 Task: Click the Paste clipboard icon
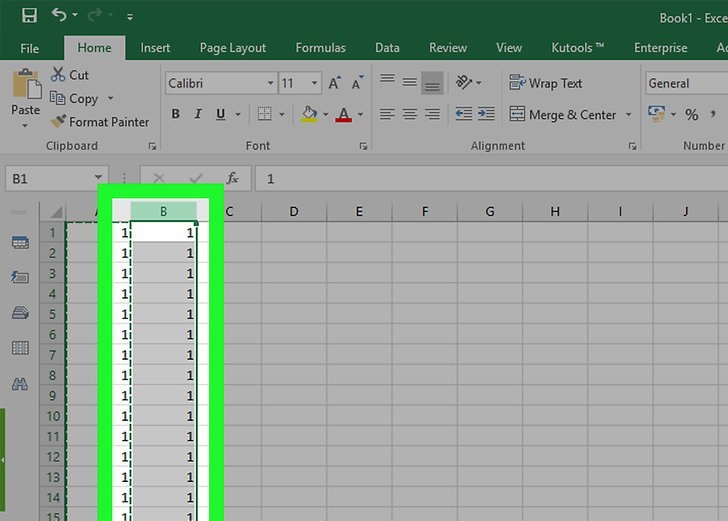(26, 84)
